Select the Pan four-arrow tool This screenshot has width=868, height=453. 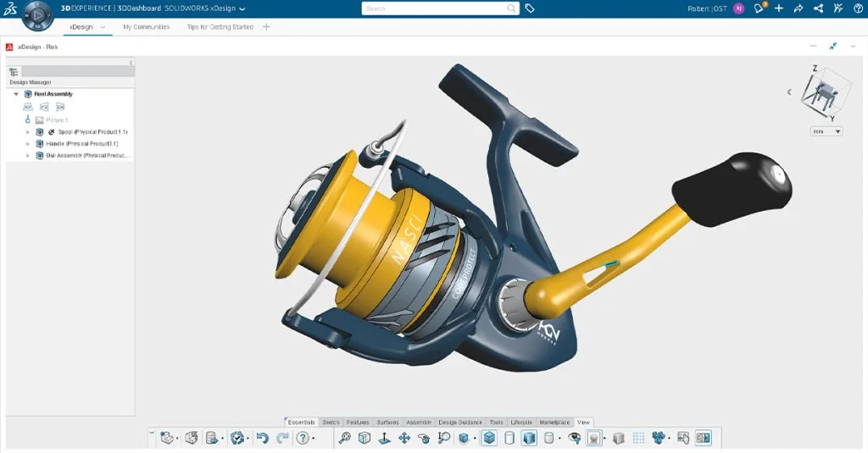pyautogui.click(x=404, y=438)
